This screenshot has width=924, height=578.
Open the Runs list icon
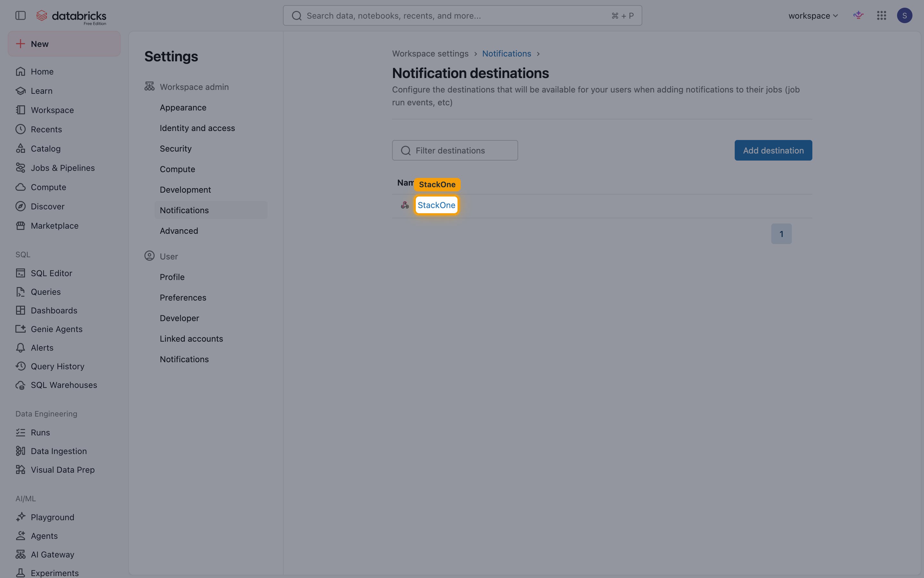(x=21, y=432)
